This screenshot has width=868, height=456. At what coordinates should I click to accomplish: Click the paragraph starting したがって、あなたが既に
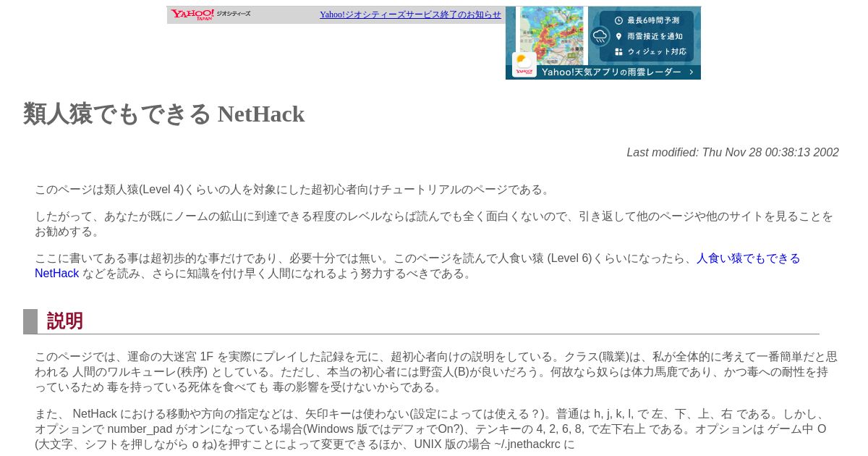434,224
